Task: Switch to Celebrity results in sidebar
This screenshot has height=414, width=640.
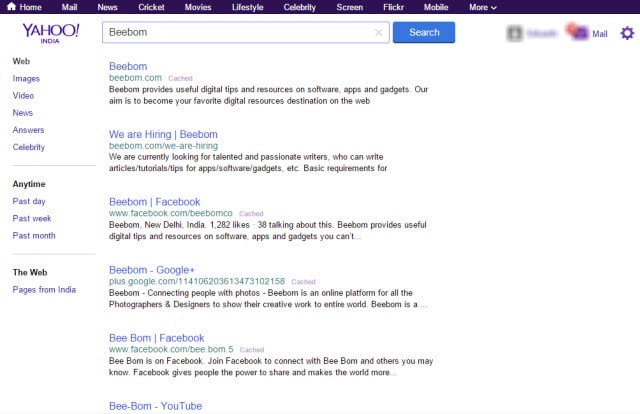Action: [29, 147]
